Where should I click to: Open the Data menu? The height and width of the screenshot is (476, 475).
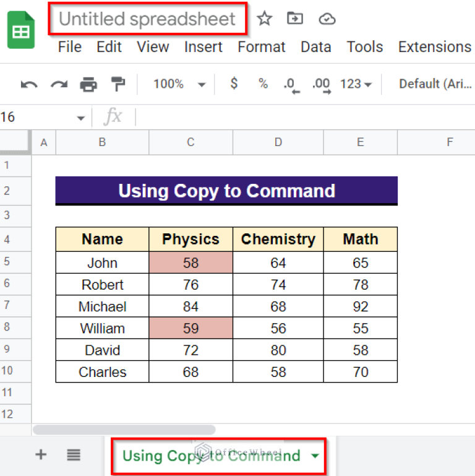[x=315, y=47]
